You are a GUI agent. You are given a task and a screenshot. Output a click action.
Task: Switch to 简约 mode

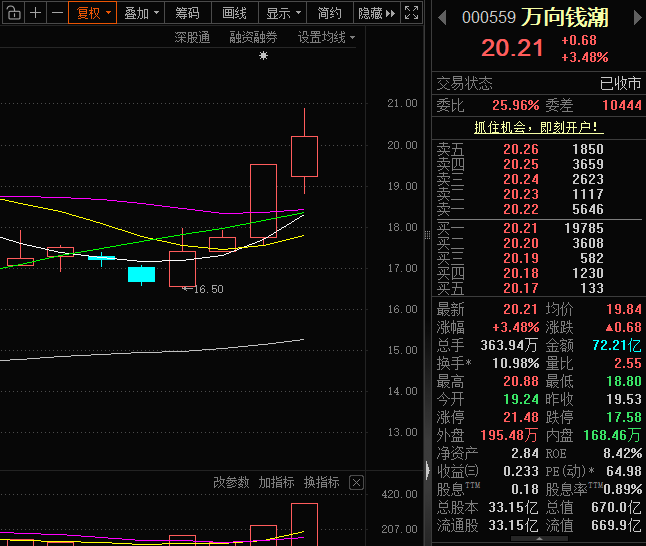click(330, 13)
